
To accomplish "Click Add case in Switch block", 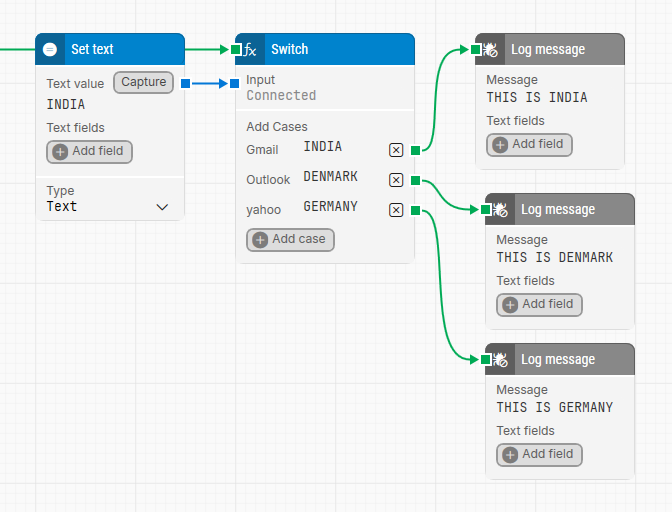I will click(290, 240).
